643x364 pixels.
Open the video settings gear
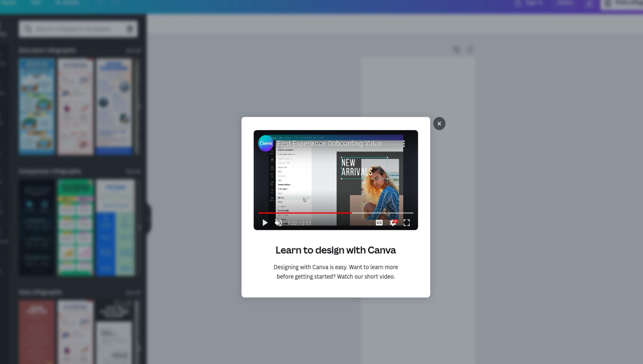click(x=393, y=223)
